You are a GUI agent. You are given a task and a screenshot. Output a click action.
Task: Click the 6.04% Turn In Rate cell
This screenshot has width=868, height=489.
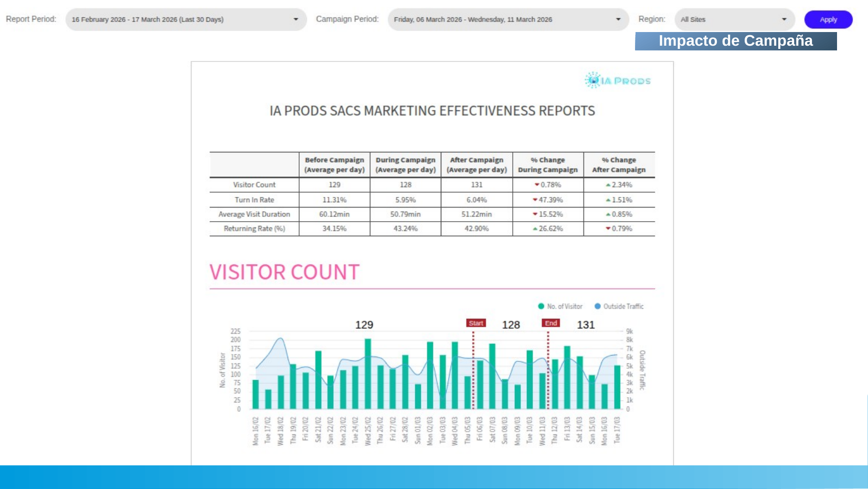coord(477,200)
